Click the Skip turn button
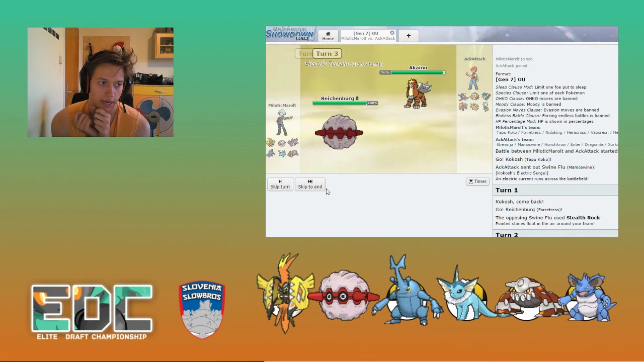The image size is (644, 362). 280,184
